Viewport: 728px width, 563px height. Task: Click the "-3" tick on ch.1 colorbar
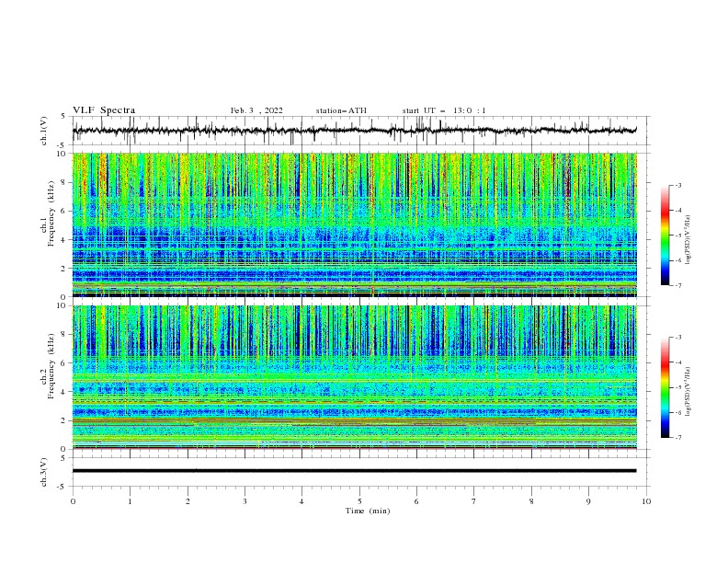pos(677,185)
